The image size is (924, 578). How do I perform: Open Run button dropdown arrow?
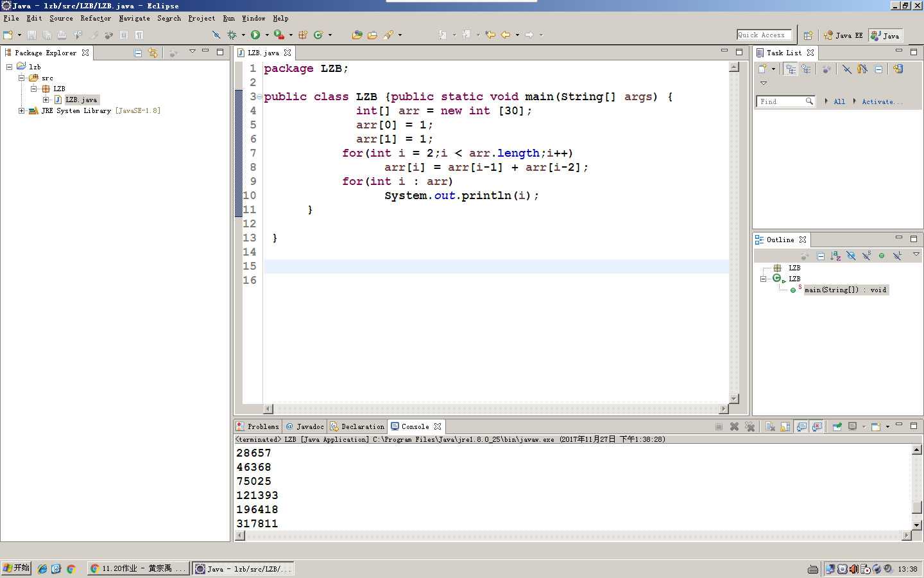point(267,35)
